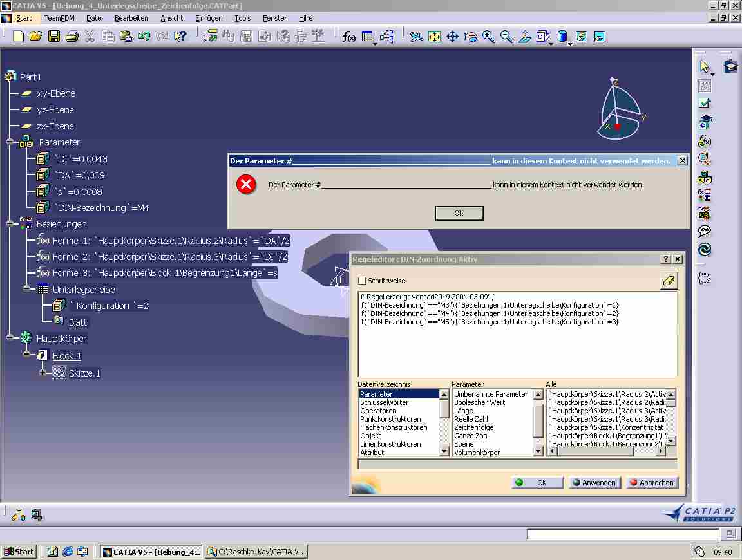Open a file with the folder icon
The height and width of the screenshot is (560, 742).
35,37
